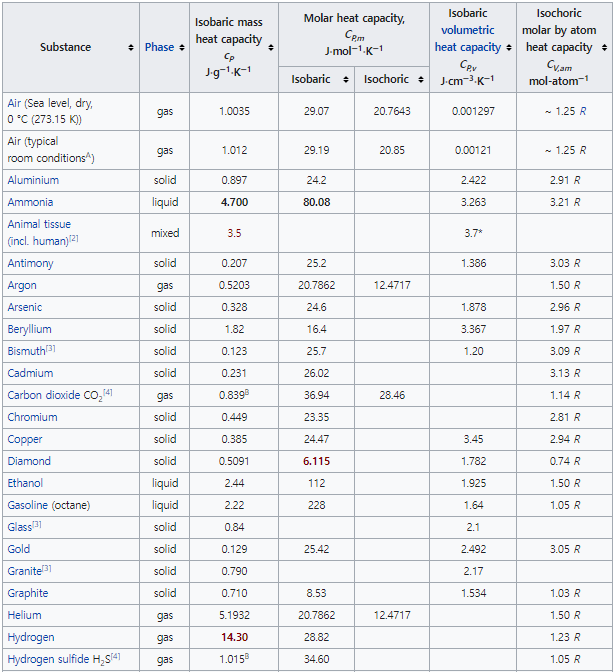
Task: Select the red 6.115 Diamond value
Action: (316, 462)
